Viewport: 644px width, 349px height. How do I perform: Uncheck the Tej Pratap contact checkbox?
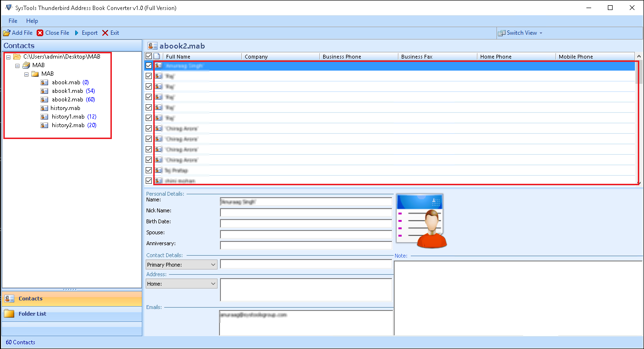(x=149, y=170)
